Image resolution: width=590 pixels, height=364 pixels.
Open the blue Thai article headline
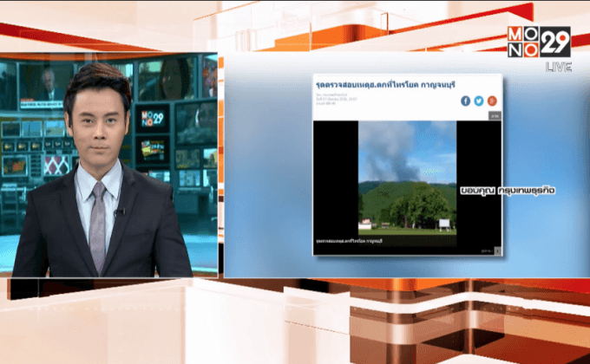pos(385,85)
